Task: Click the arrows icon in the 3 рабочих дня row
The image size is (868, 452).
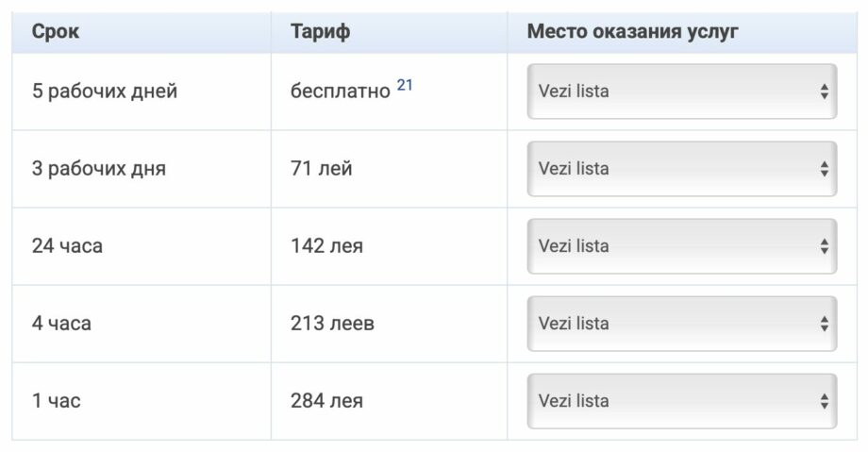Action: pyautogui.click(x=824, y=169)
